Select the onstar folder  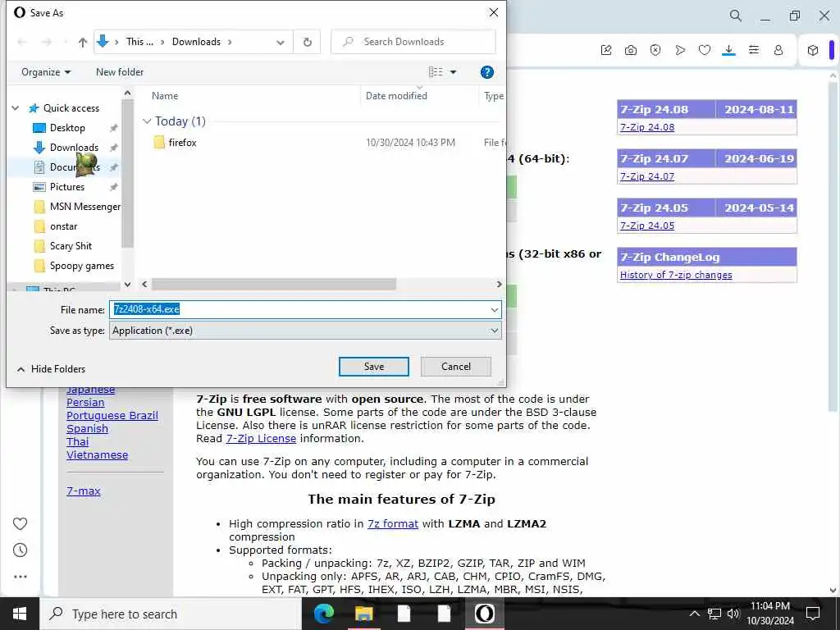[63, 226]
